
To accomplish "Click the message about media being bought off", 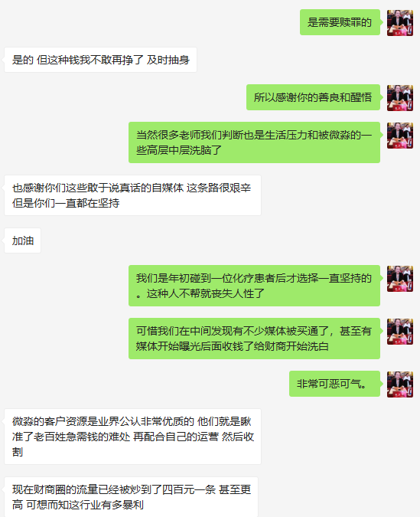I will (x=254, y=339).
